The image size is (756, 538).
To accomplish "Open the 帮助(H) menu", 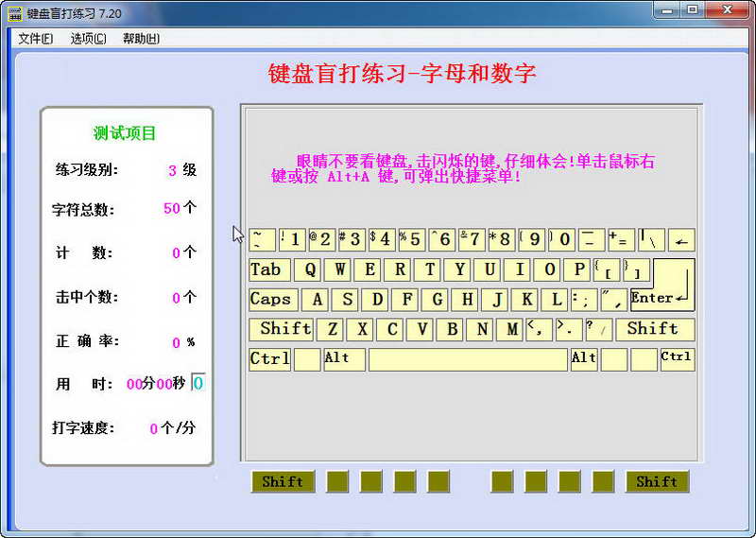I will [141, 39].
